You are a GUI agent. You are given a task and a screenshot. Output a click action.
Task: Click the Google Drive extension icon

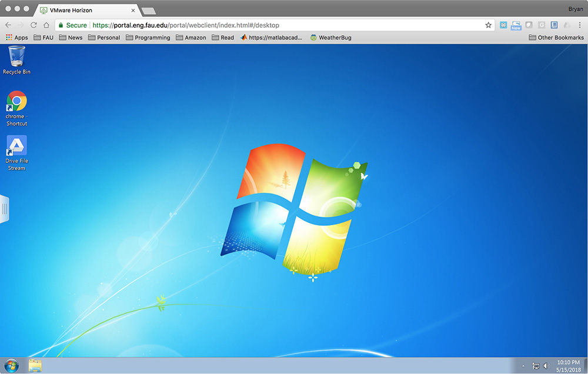click(567, 25)
